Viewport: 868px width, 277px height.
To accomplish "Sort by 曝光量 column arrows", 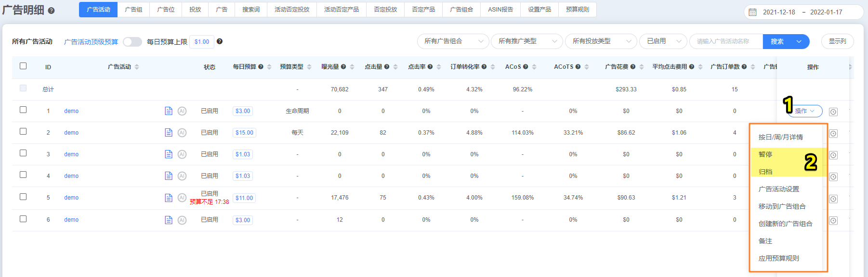I will click(352, 67).
